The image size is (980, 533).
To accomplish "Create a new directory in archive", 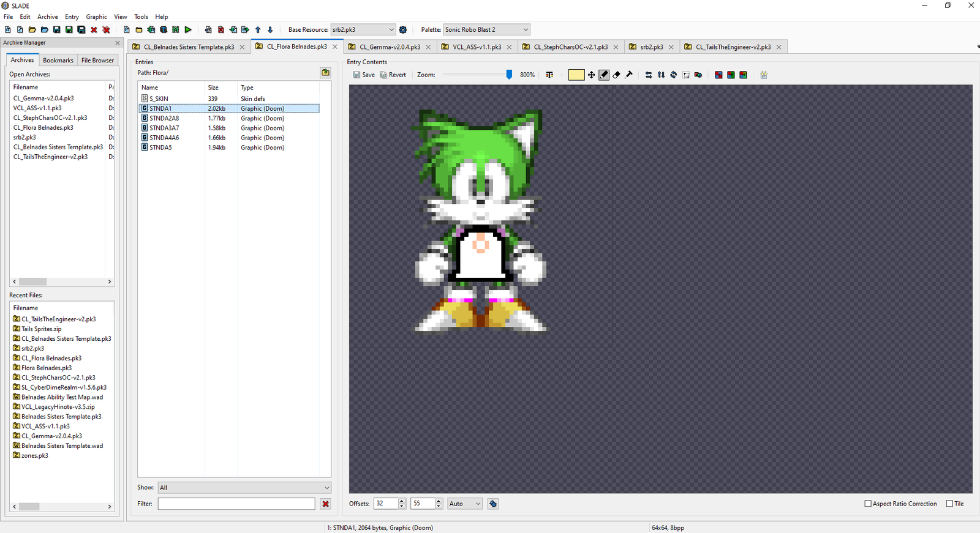I will [138, 29].
